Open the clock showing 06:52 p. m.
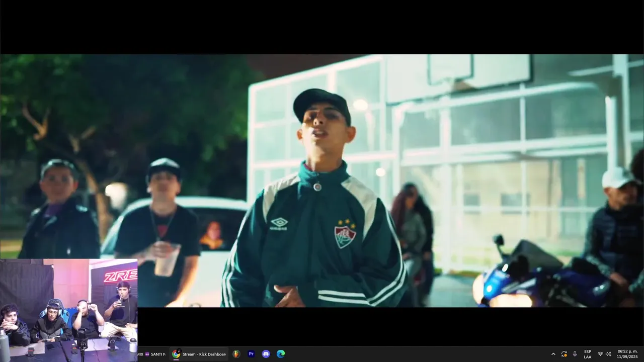The height and width of the screenshot is (362, 644). tap(627, 354)
